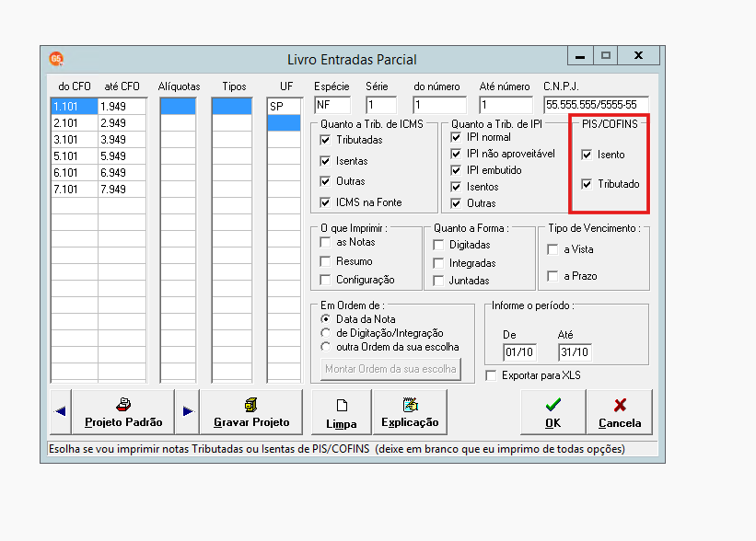756x541 pixels.
Task: Go to next project with right arrow
Action: pos(188,411)
